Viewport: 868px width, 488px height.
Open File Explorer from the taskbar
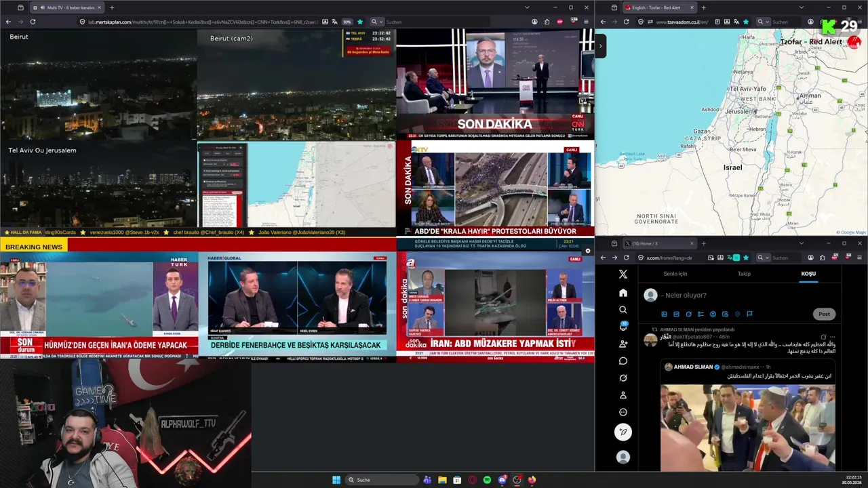tap(442, 480)
